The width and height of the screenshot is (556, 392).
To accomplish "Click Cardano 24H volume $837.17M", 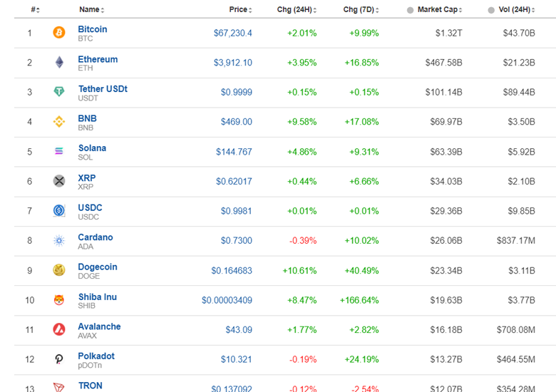I will pos(516,241).
